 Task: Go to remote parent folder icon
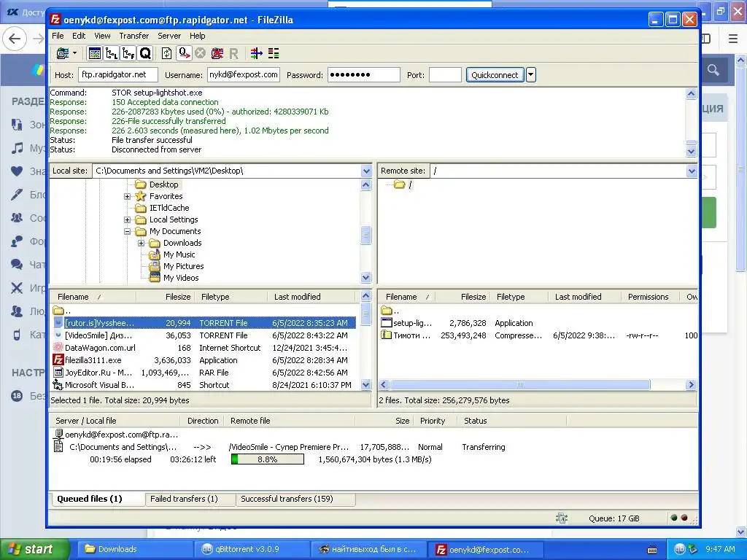pos(387,311)
